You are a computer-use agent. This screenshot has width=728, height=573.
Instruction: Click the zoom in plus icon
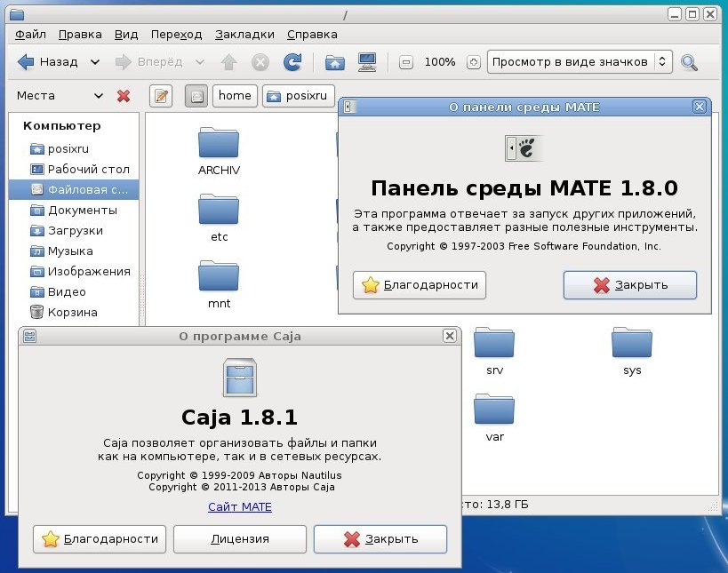pos(473,62)
